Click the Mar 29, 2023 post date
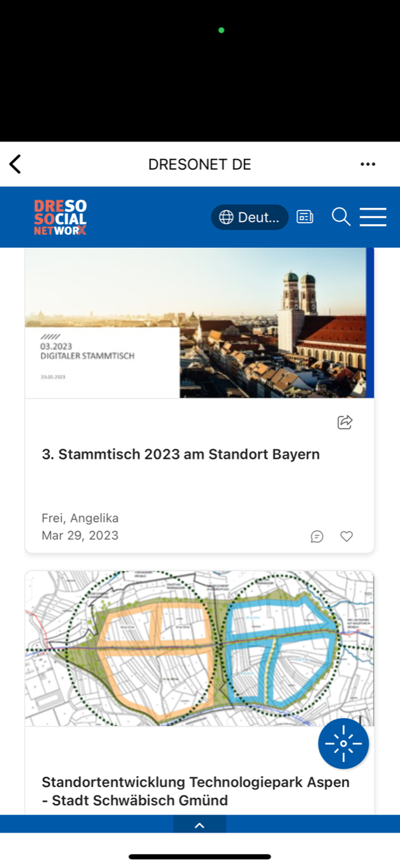 point(80,535)
